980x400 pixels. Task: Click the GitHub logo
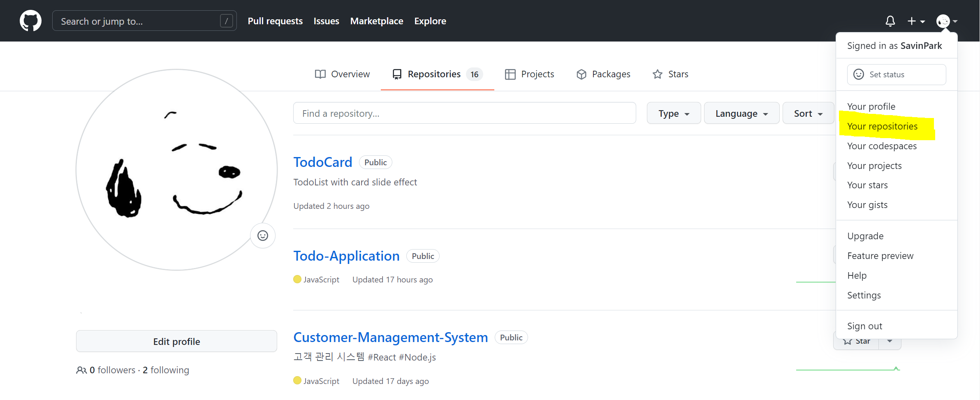coord(30,21)
